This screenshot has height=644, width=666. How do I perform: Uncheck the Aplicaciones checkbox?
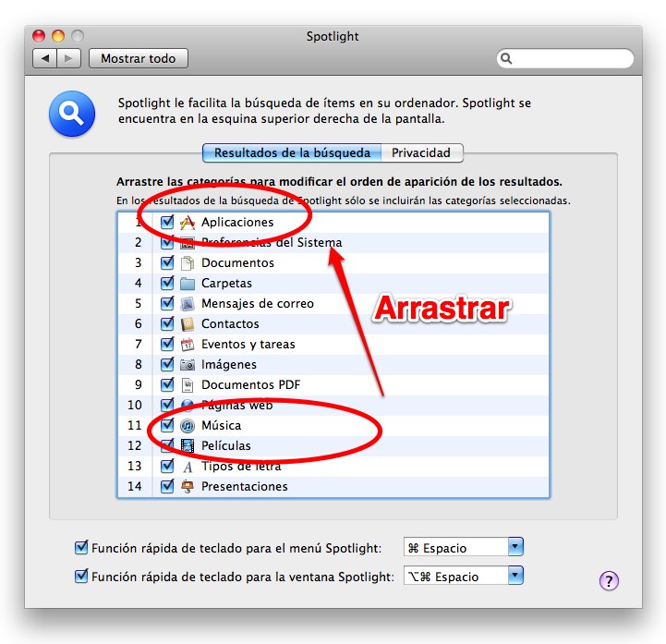pyautogui.click(x=167, y=222)
